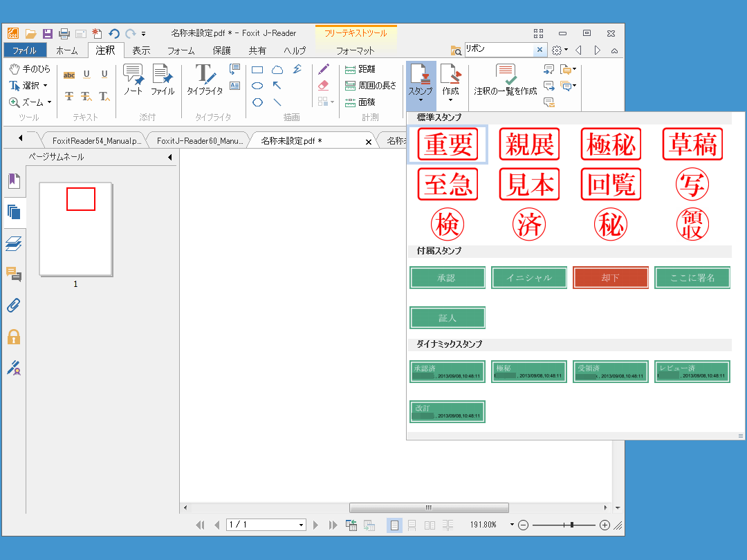This screenshot has height=560, width=747.
Task: Attach a ファイル file annotation
Action: point(163,80)
